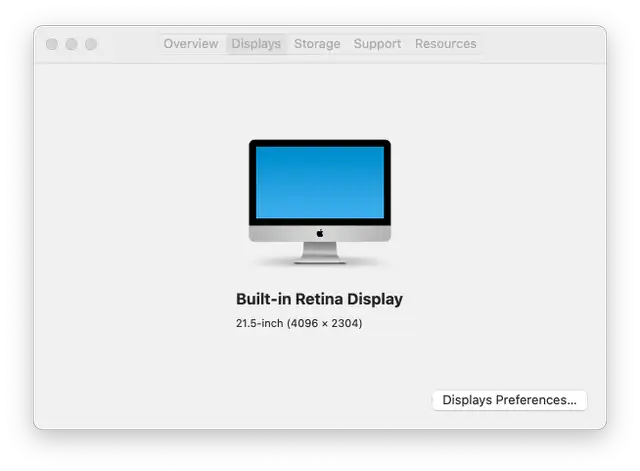Screen dimensions: 640x471
Task: Go to the Support tab
Action: [x=378, y=44]
